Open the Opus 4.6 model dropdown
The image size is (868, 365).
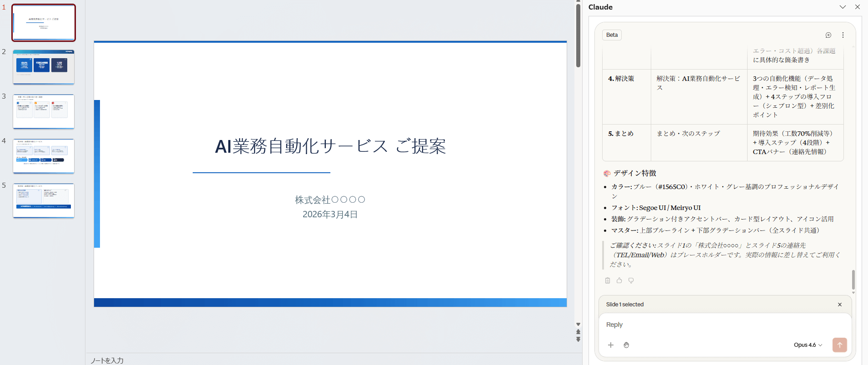click(808, 345)
